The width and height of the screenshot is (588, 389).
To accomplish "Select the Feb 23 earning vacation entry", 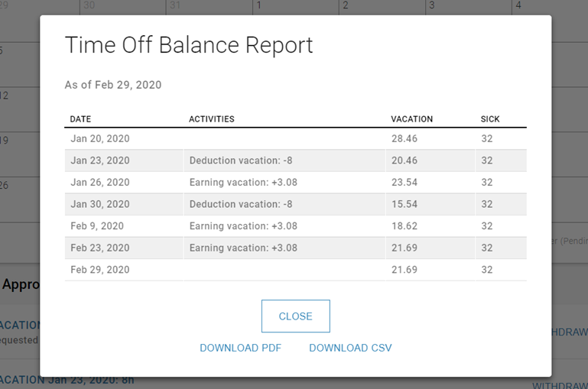I will [x=243, y=248].
